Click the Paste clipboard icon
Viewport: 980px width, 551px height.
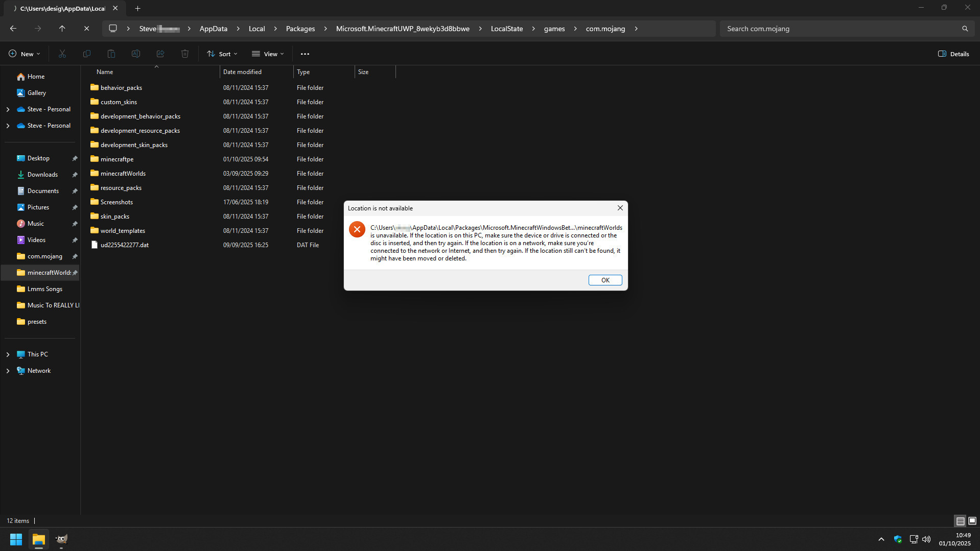click(111, 54)
